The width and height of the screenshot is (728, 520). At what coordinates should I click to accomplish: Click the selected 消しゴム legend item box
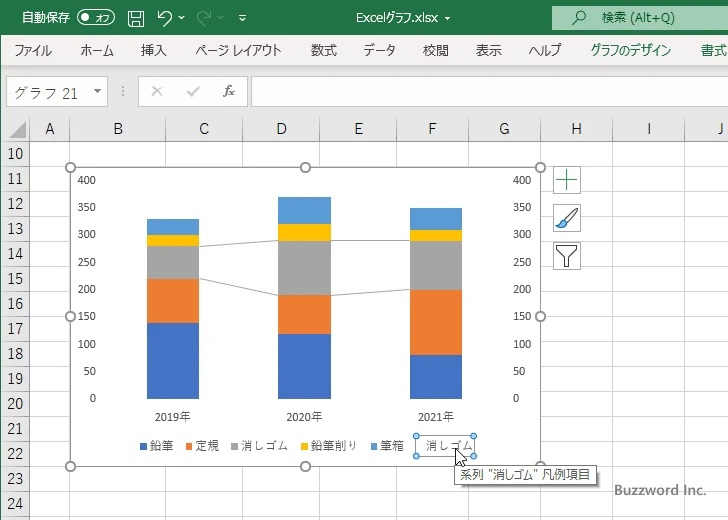point(445,446)
